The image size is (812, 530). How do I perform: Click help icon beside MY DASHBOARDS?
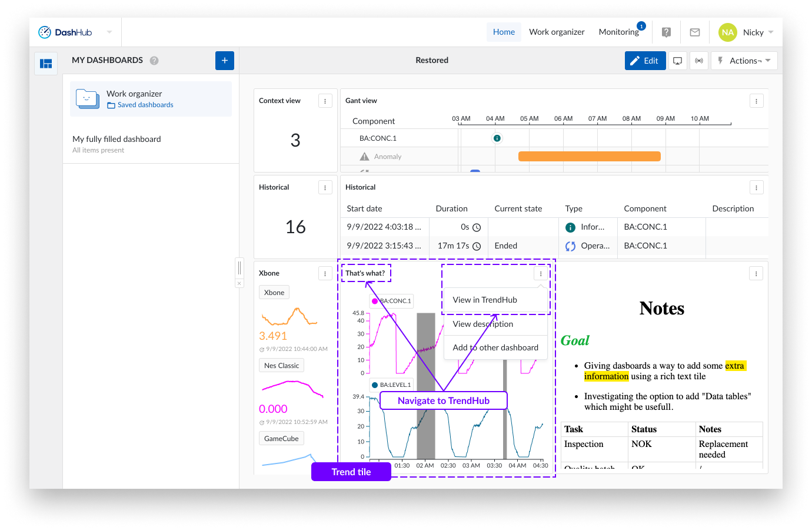coord(154,61)
